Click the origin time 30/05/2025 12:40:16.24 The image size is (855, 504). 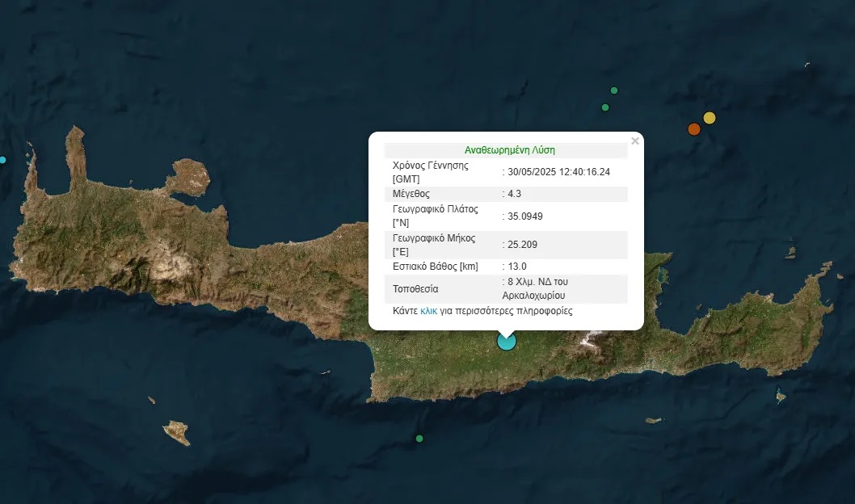558,172
